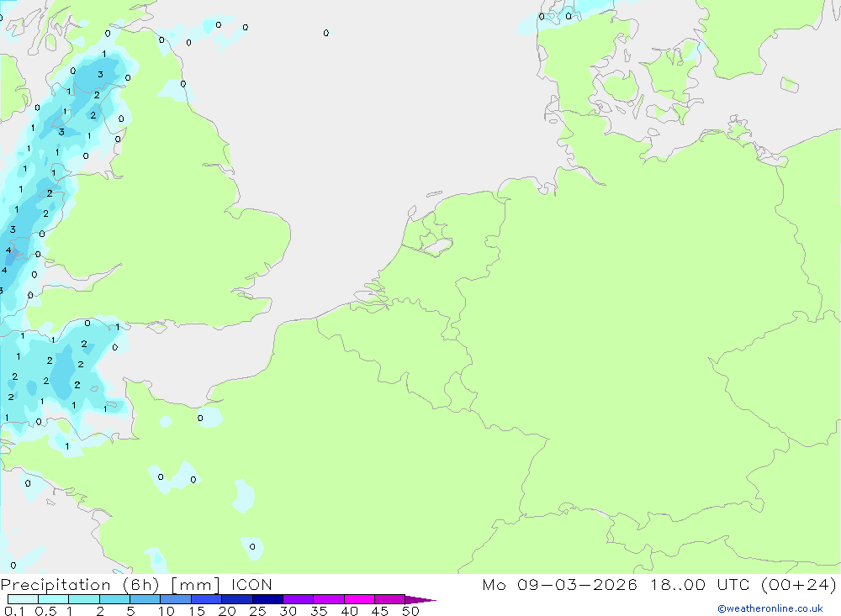Click the '45' legend scale label
The width and height of the screenshot is (841, 616).
coord(380,611)
